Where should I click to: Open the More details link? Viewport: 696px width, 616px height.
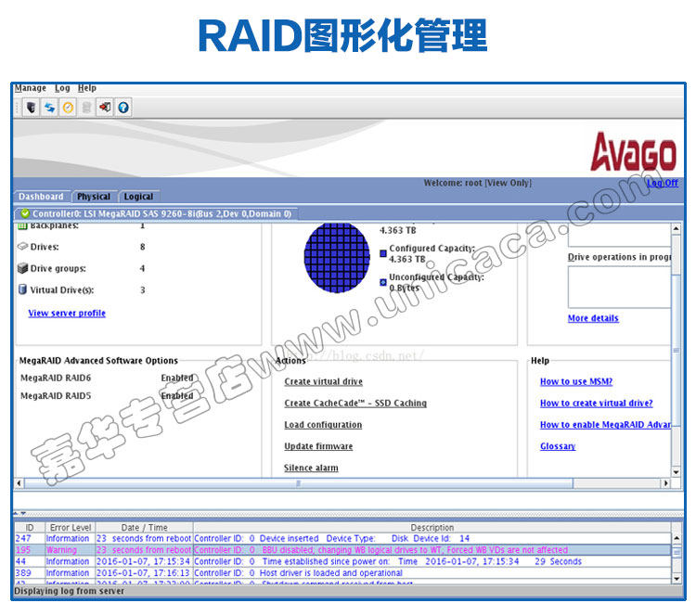point(593,318)
